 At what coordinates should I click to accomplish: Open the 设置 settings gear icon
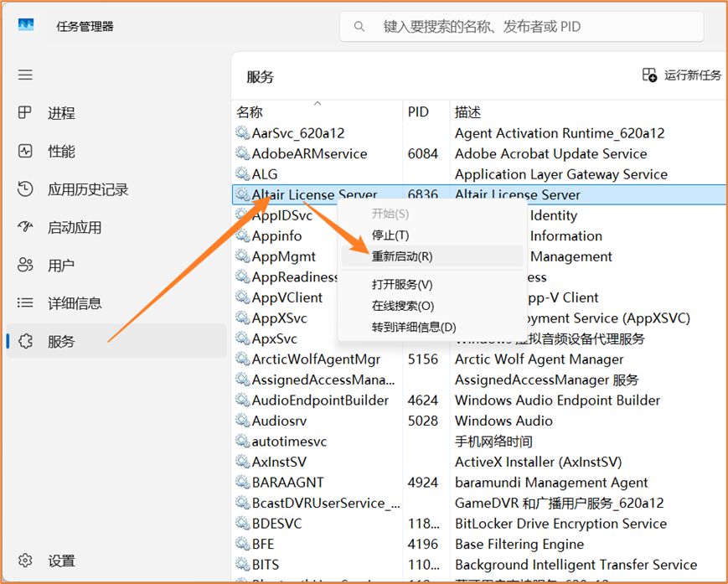tap(25, 561)
